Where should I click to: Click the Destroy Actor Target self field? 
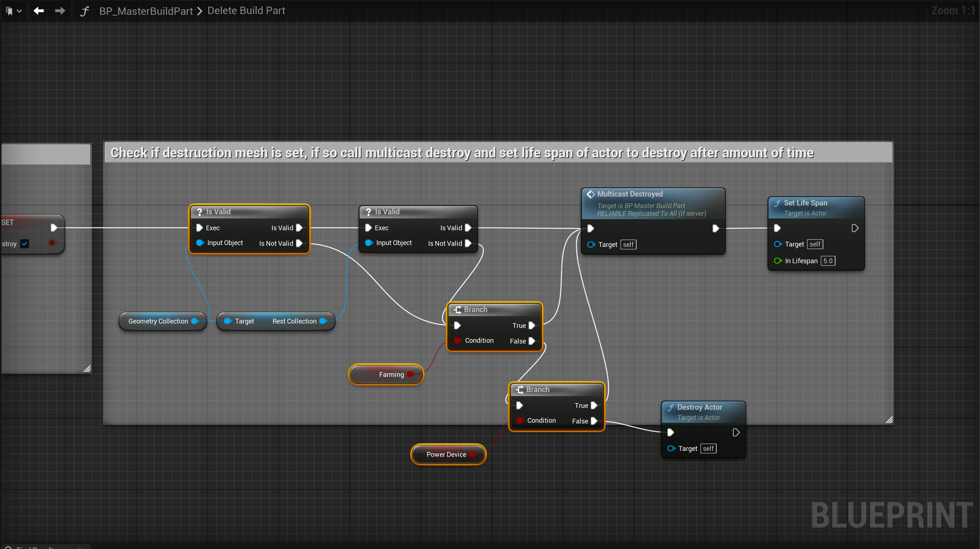pyautogui.click(x=708, y=449)
